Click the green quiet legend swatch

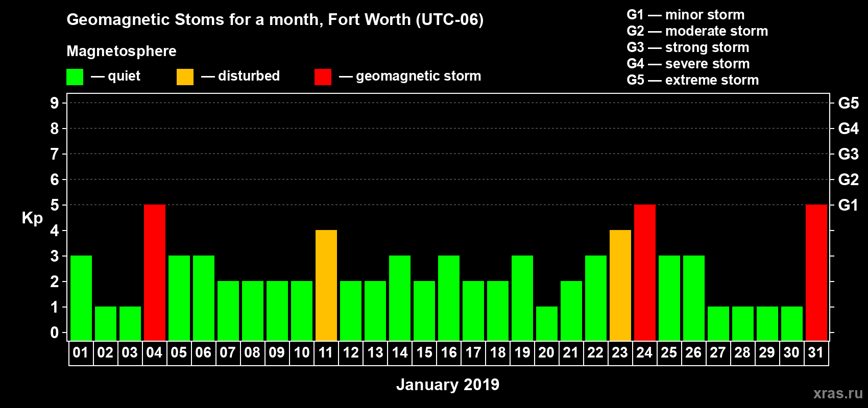click(75, 77)
